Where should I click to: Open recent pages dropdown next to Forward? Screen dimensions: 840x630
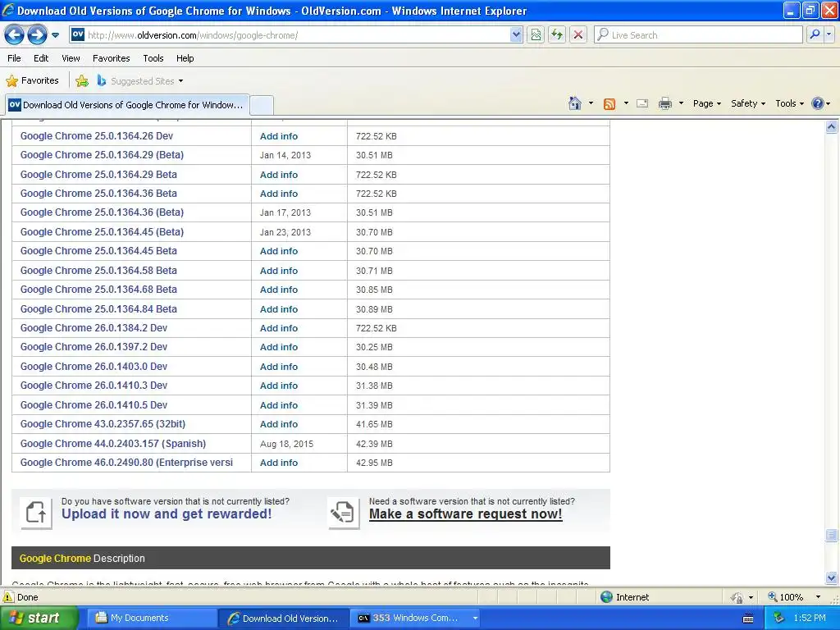55,35
